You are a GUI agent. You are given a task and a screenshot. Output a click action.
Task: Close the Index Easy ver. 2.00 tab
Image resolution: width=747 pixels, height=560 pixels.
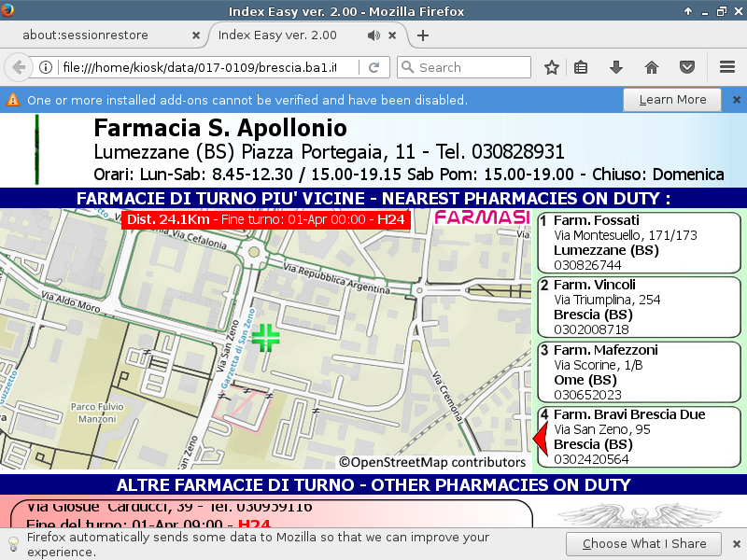coord(393,35)
